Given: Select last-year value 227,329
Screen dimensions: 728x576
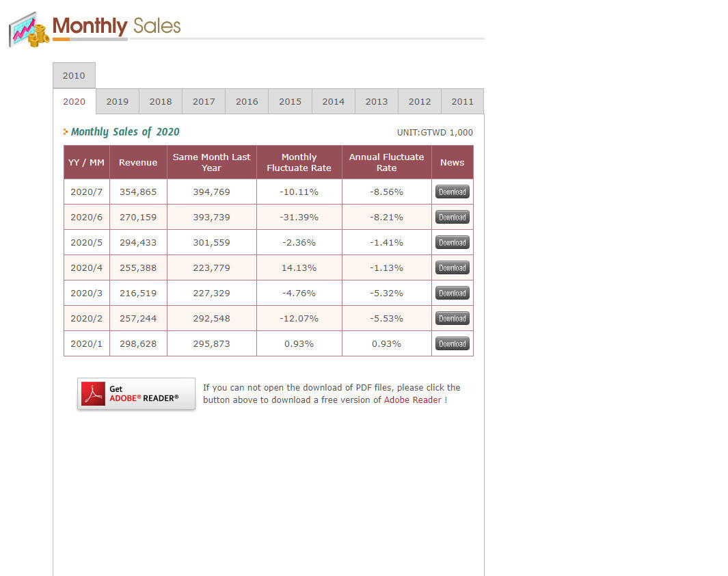Looking at the screenshot, I should click(x=211, y=293).
